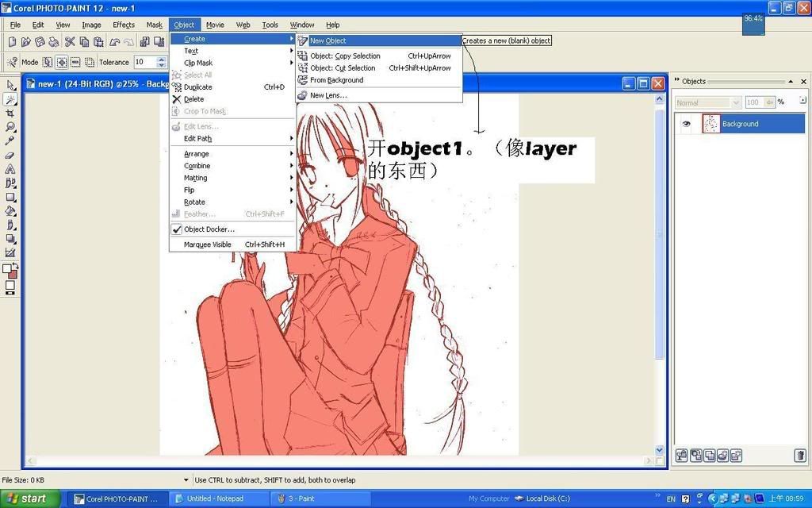
Task: Select the Crop tool
Action: coord(10,113)
